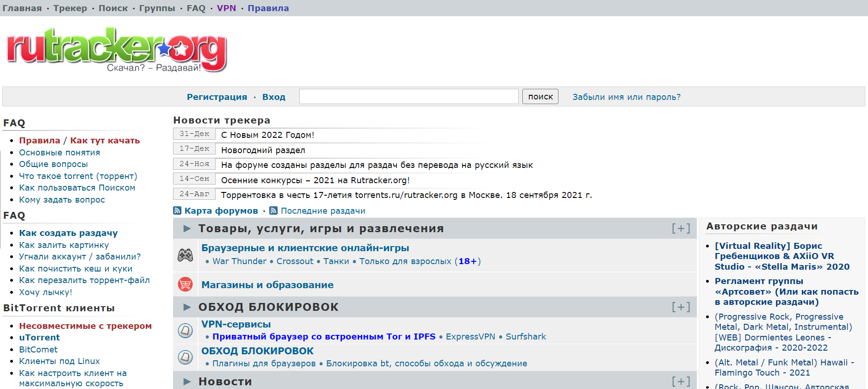Click the Регистрация link
This screenshot has width=868, height=389.
[x=217, y=97]
